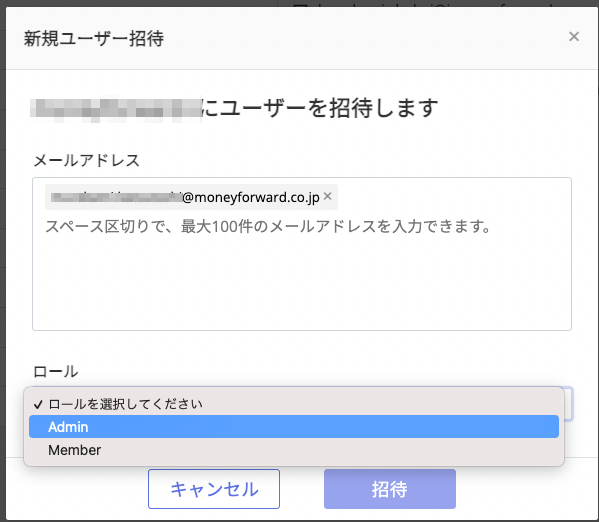This screenshot has width=599, height=522.
Task: Remove the moneyforward.co.jp email chip
Action: click(x=327, y=196)
